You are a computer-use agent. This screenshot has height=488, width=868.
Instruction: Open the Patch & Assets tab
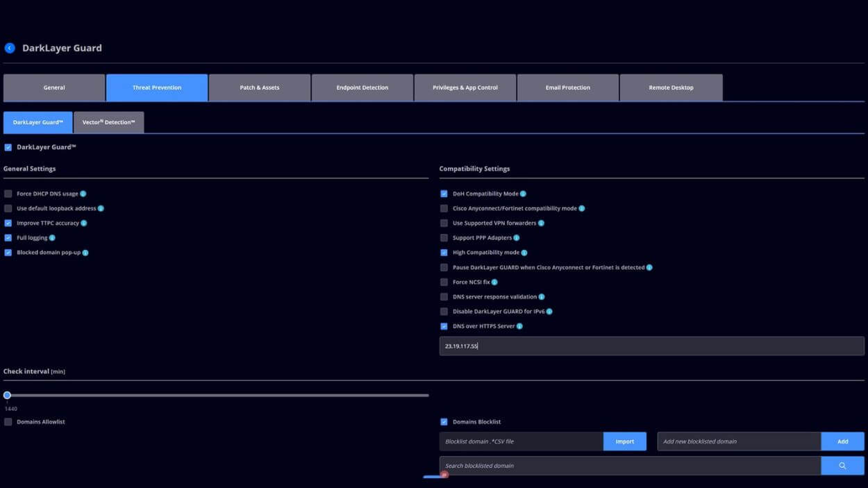[x=260, y=87]
